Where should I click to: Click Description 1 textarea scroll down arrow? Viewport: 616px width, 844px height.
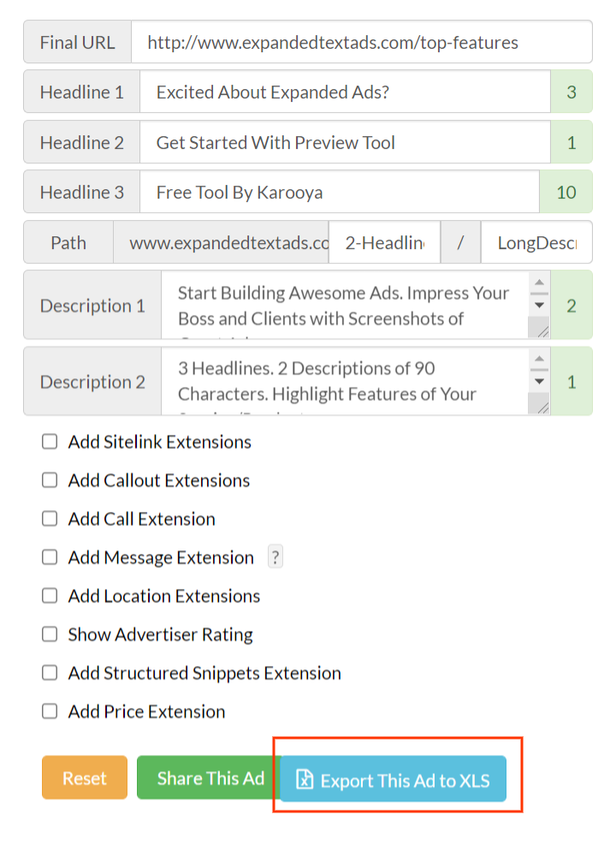tap(539, 306)
